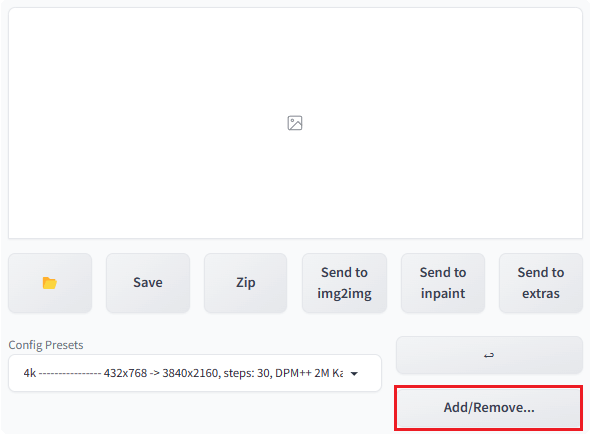Send the result to img2img
The width and height of the screenshot is (593, 443).
pos(344,283)
